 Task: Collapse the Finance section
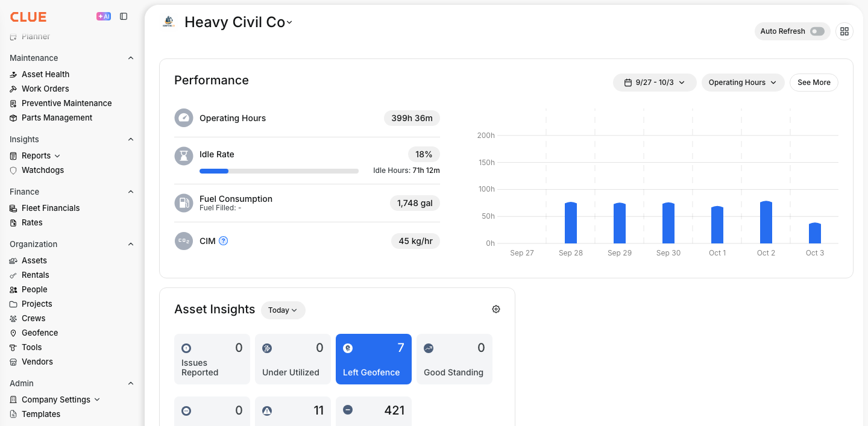(131, 192)
